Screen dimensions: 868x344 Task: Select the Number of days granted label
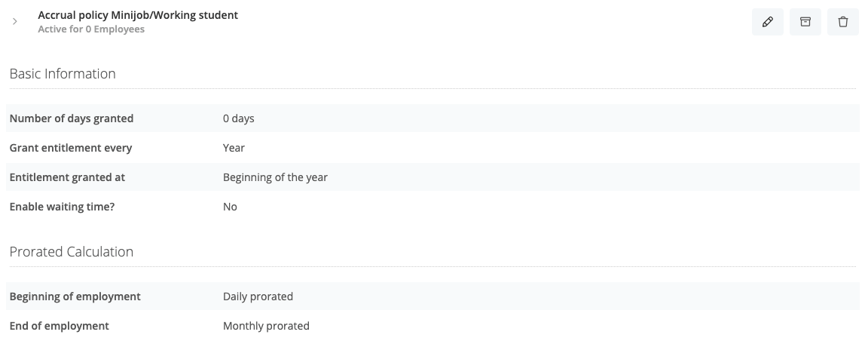click(x=72, y=118)
